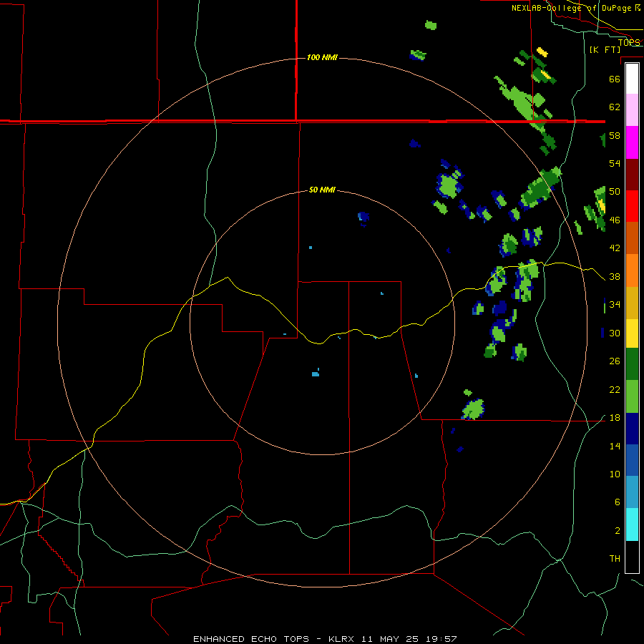644x644 pixels.
Task: Click the legend value '42'
Action: (x=615, y=248)
